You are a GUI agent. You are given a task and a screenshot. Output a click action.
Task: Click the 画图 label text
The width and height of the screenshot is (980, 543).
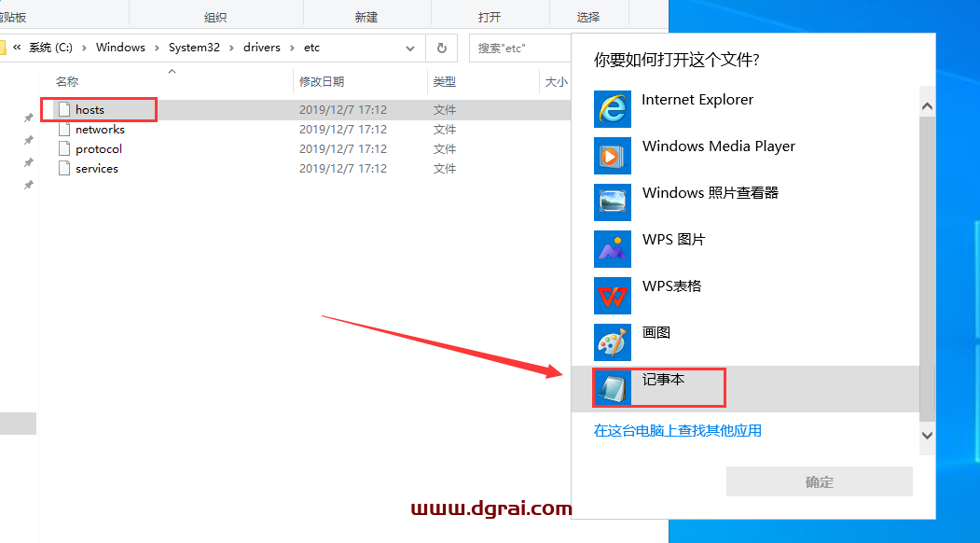[x=656, y=332]
